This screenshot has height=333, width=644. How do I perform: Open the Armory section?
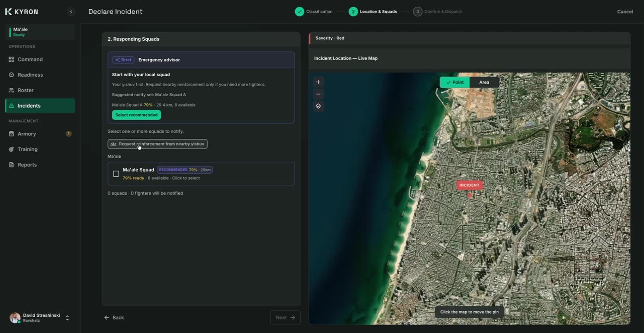point(40,134)
